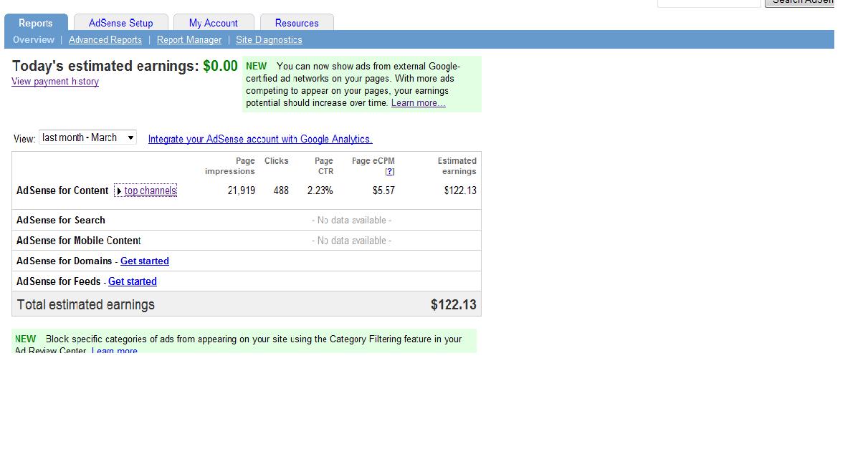868x459 pixels.
Task: Click View payment history link
Action: (55, 82)
